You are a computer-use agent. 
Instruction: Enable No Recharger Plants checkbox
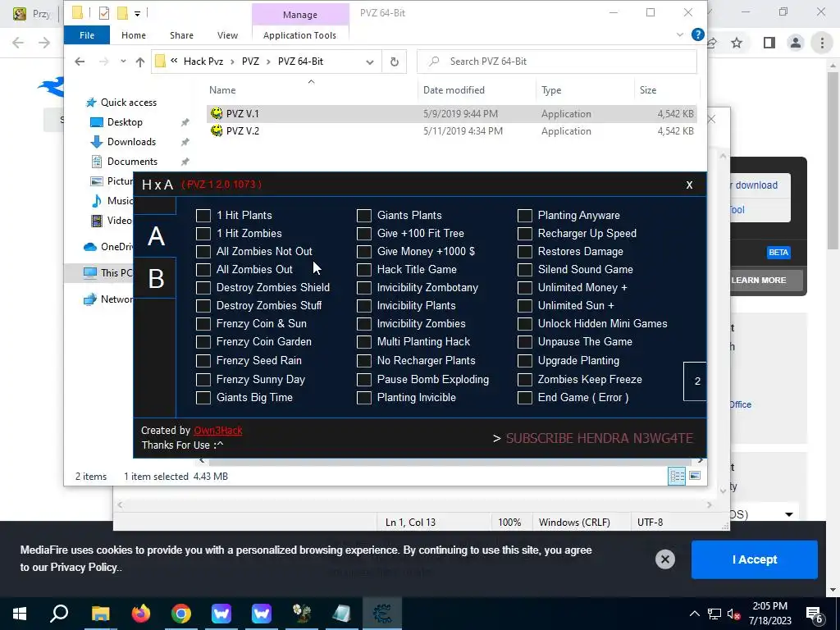point(363,361)
